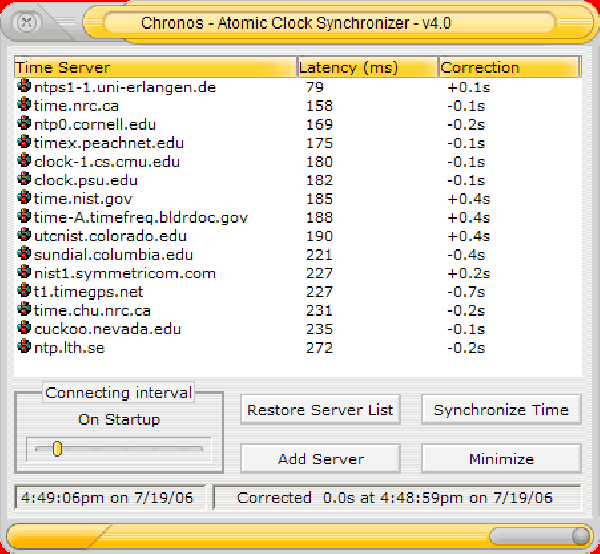Select the time-A.timefreq.bldrdoc.gov server name
The height and width of the screenshot is (554, 600).
(x=141, y=218)
